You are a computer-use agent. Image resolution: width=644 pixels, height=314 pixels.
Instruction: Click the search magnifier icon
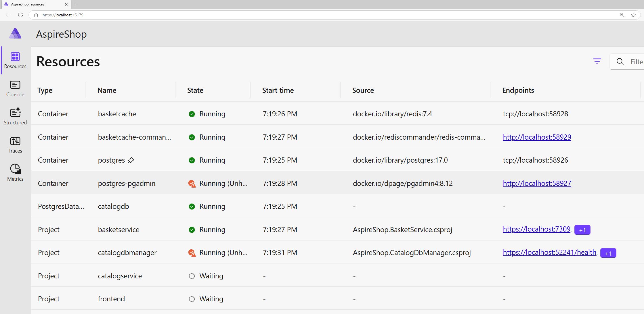click(620, 62)
